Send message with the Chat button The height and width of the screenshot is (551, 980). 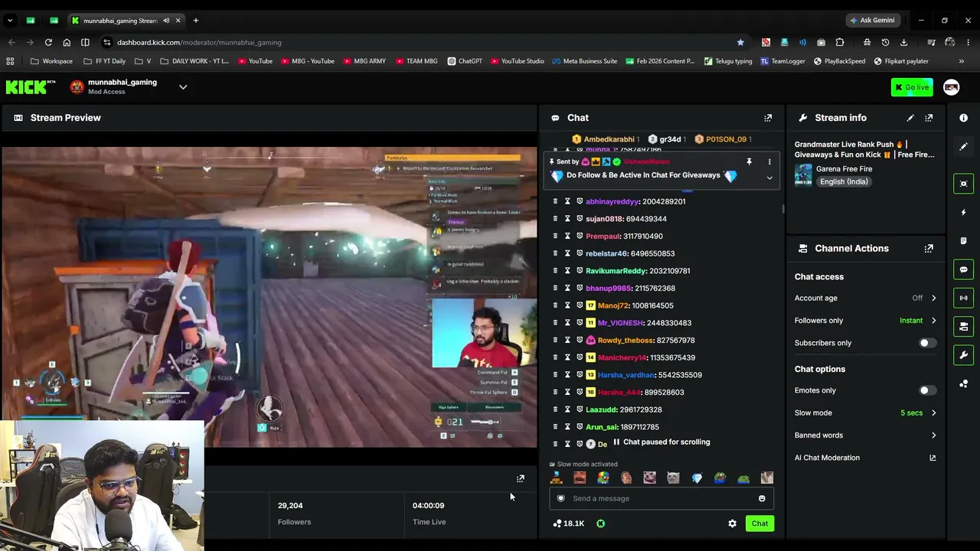(x=759, y=523)
